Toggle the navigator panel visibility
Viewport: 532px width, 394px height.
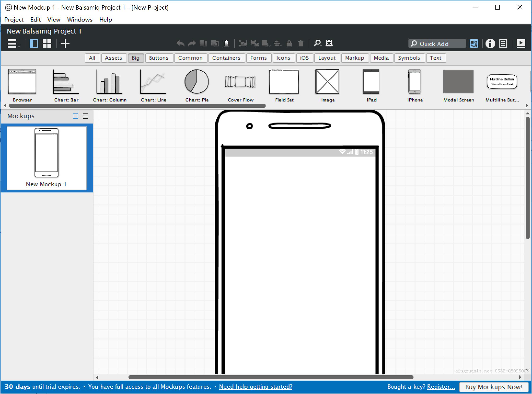pyautogui.click(x=34, y=43)
